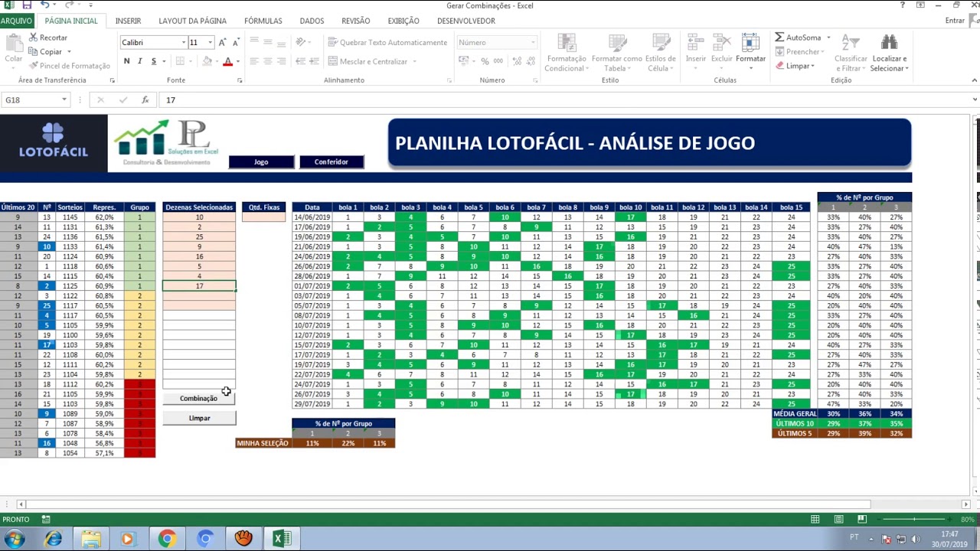Click Entrar sign-in link
This screenshot has width=980, height=551.
coord(955,21)
